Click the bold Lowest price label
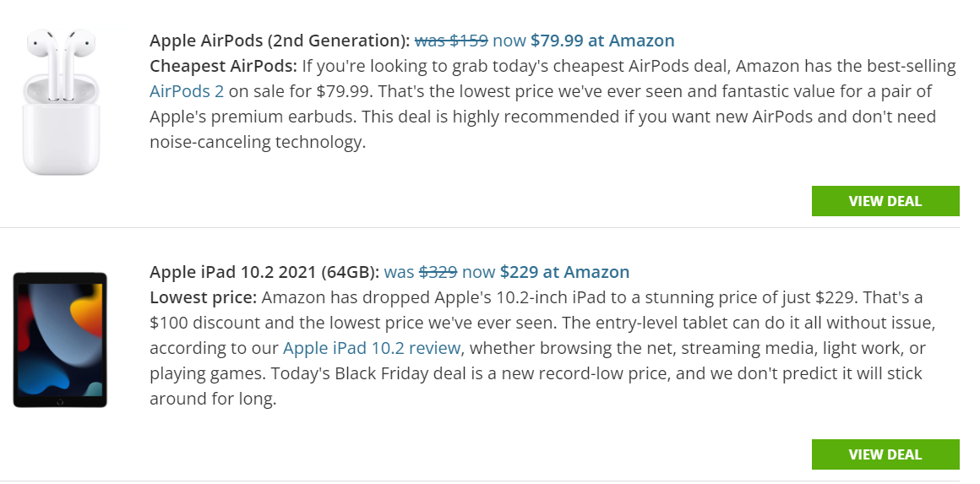Image resolution: width=980 pixels, height=484 pixels. tap(203, 297)
